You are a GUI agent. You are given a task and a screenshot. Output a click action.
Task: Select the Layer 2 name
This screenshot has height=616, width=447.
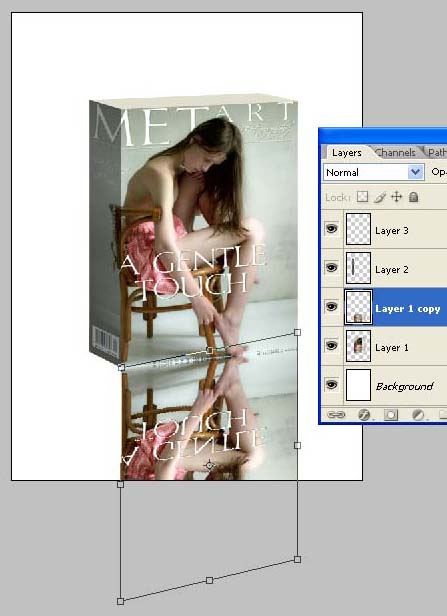(392, 270)
